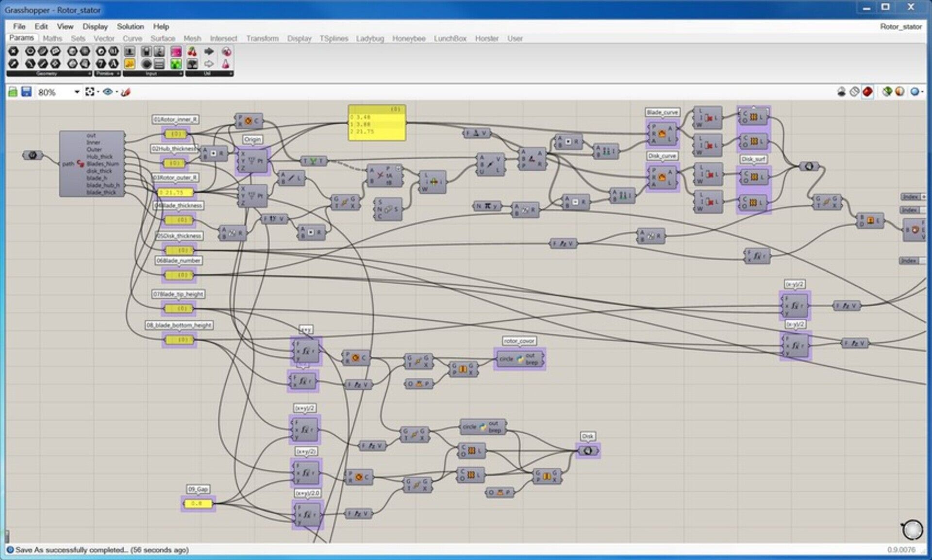Click the Rotor_stator document name button
932x560 pixels.
tap(900, 26)
